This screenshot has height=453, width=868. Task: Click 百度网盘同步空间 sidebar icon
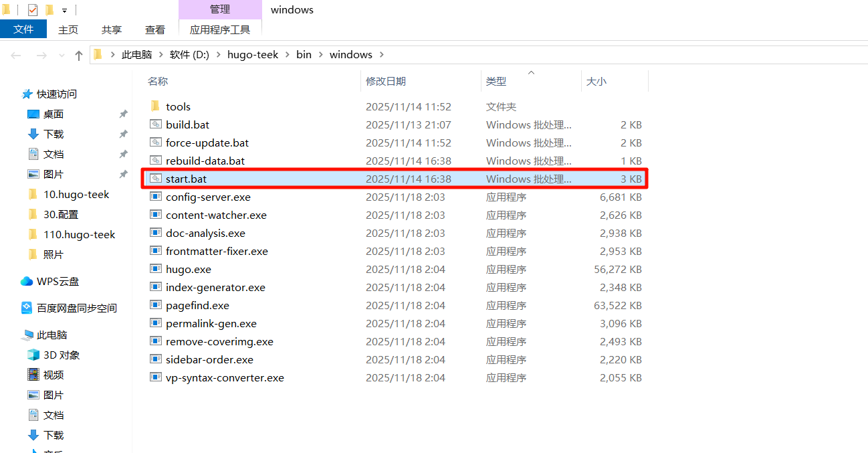click(27, 308)
